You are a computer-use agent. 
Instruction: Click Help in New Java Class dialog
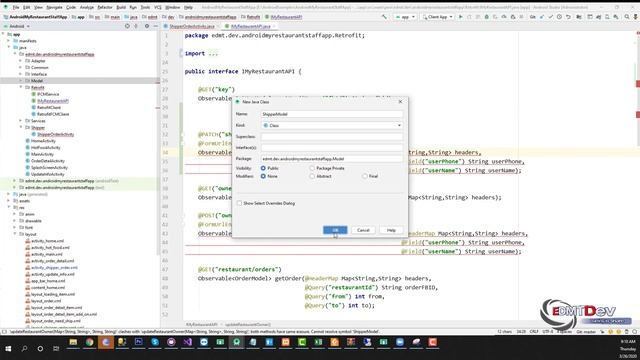point(391,230)
